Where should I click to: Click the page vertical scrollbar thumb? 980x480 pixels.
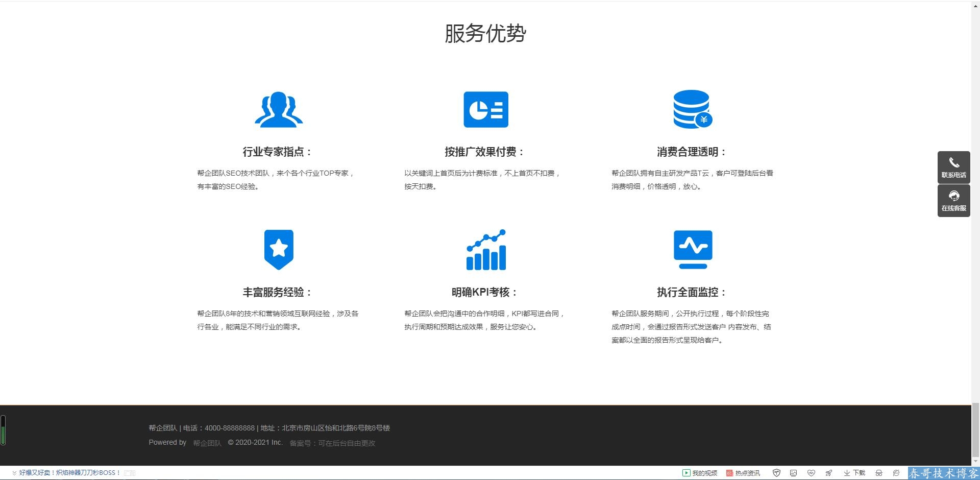975,429
